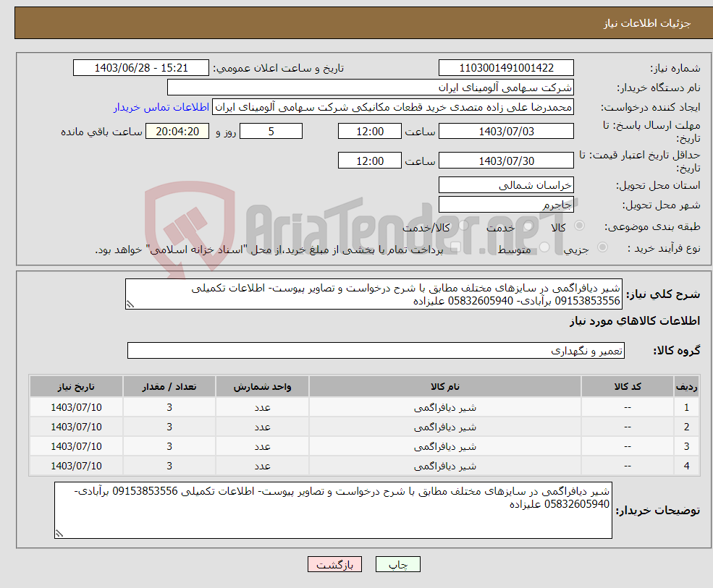
Task: Select the متوسط purchase type radio button
Action: click(x=544, y=247)
